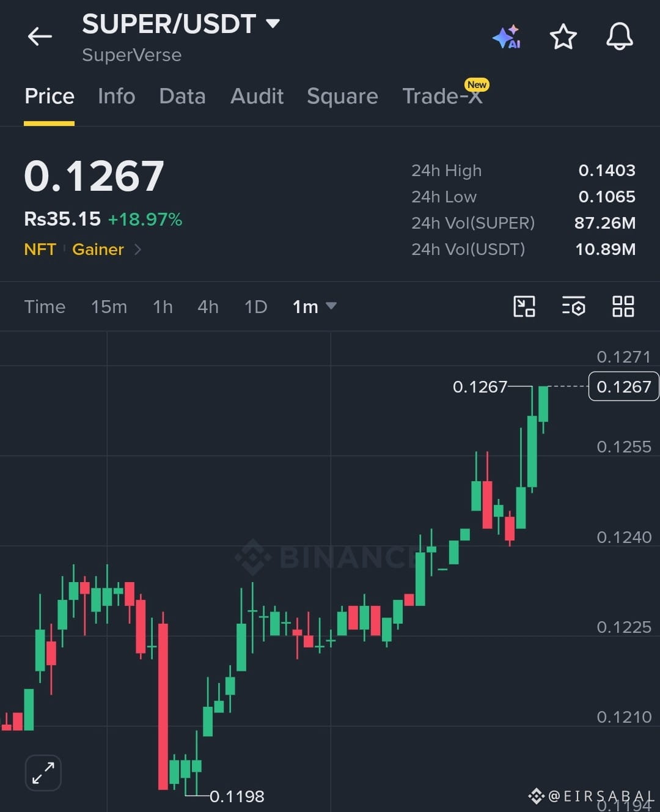Screen dimensions: 660x812
Task: Tap the 24h Low value 0.1065
Action: 607,197
